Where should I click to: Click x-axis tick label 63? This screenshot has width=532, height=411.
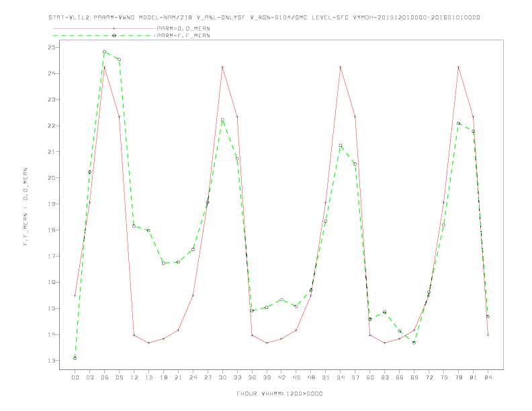385,377
